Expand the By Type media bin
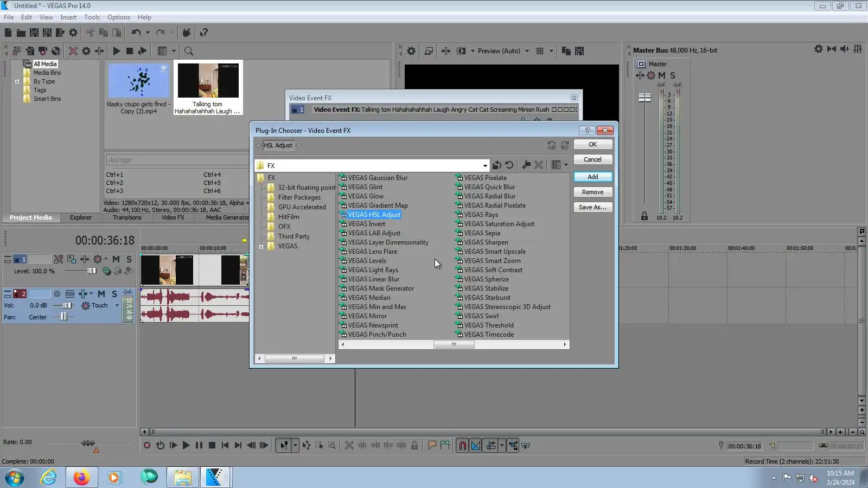 tap(17, 82)
